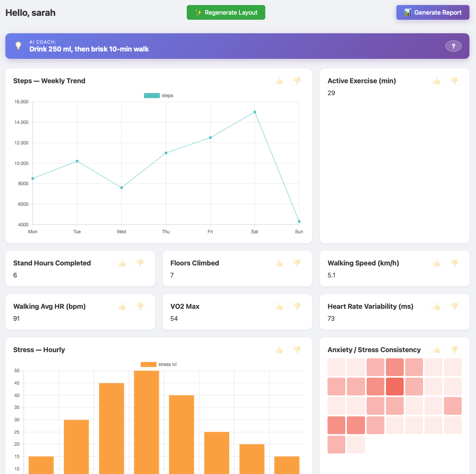Click Regenerate Layout button
The image size is (476, 474).
(x=226, y=12)
